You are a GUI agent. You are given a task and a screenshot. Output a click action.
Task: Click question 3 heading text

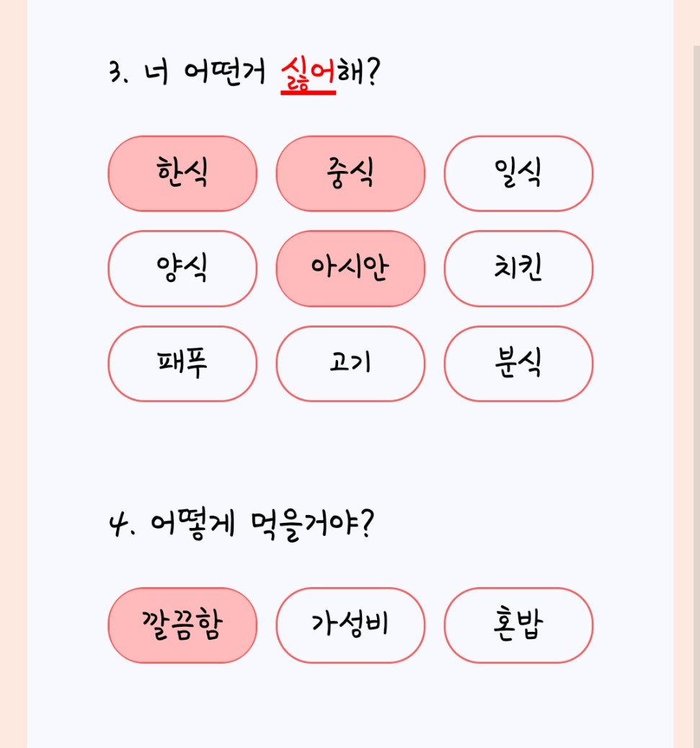[x=244, y=74]
